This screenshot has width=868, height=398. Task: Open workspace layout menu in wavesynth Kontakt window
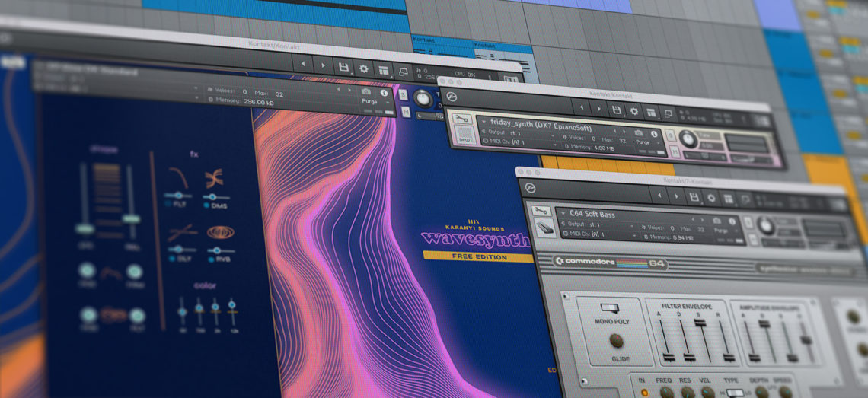(382, 70)
